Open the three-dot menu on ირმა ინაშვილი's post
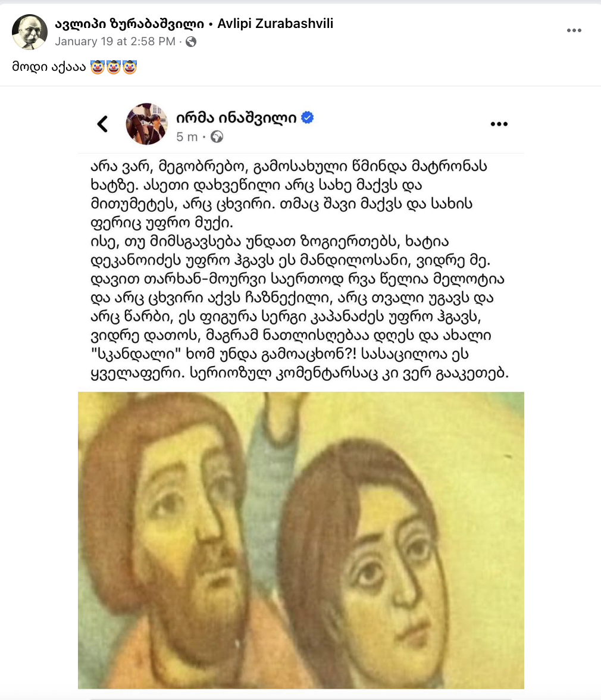 pyautogui.click(x=499, y=124)
